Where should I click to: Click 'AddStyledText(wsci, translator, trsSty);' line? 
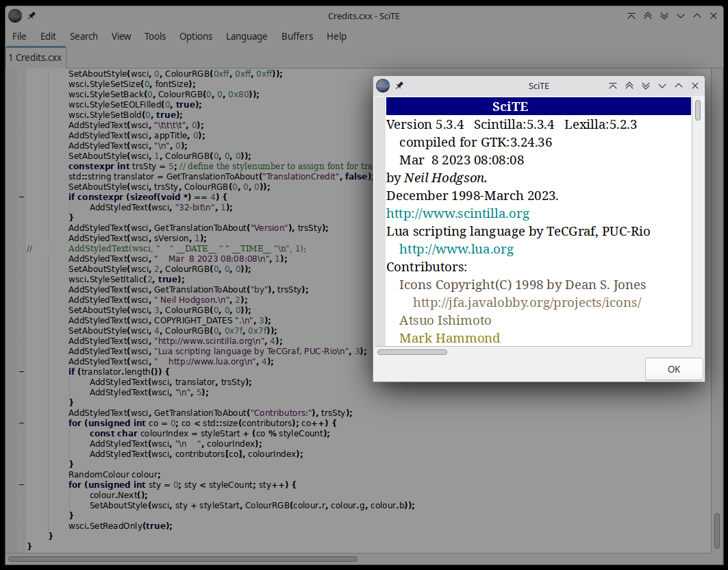[x=171, y=382]
